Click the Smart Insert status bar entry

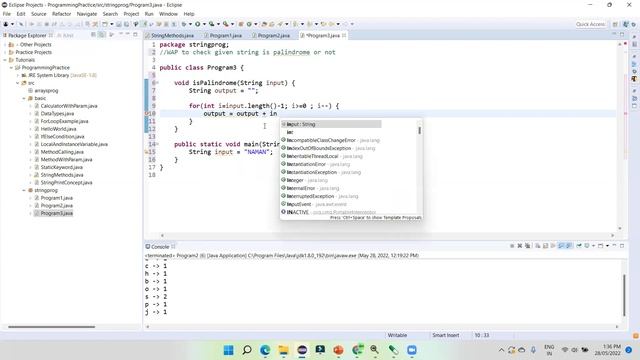[446, 335]
